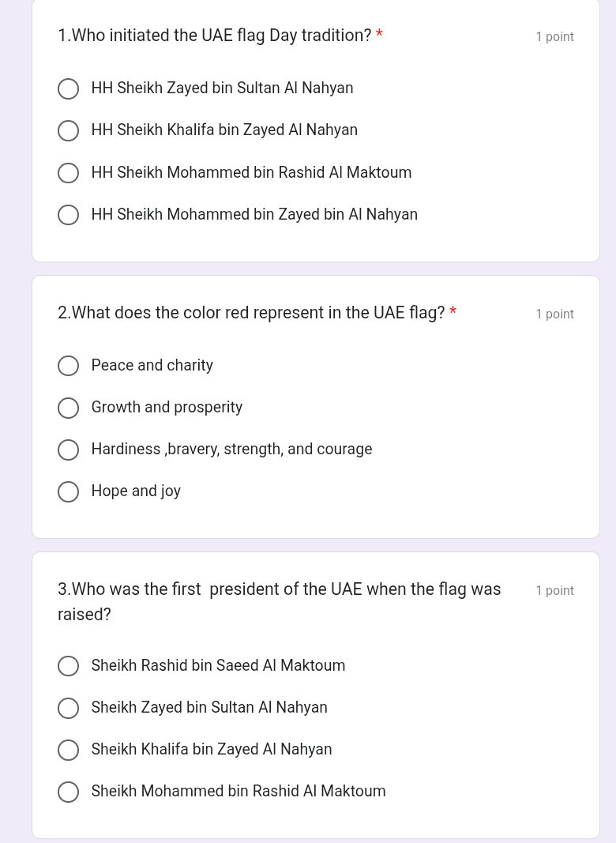The image size is (616, 843).
Task: Pick the Hope and joy answer
Action: click(x=68, y=491)
